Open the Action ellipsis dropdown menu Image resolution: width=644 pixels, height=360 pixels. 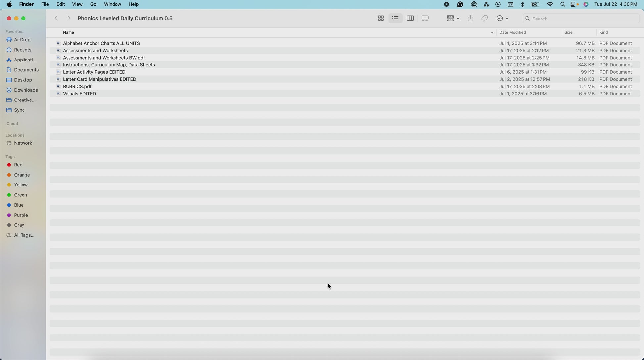[x=502, y=19]
